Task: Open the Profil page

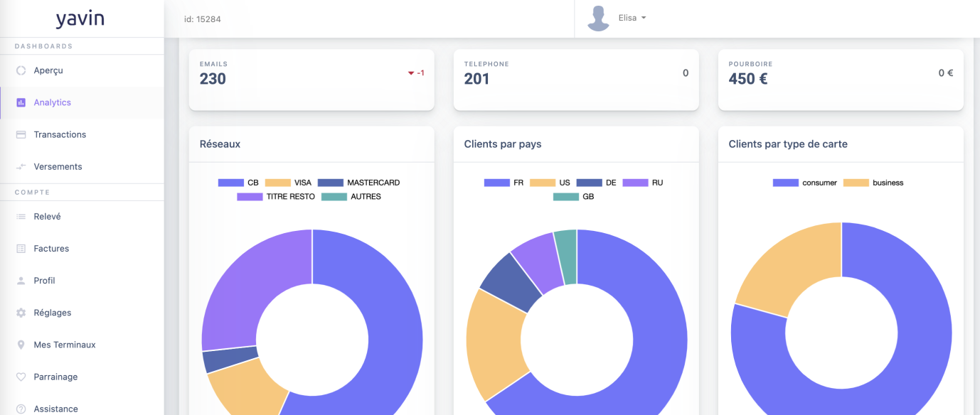Action: click(82, 281)
